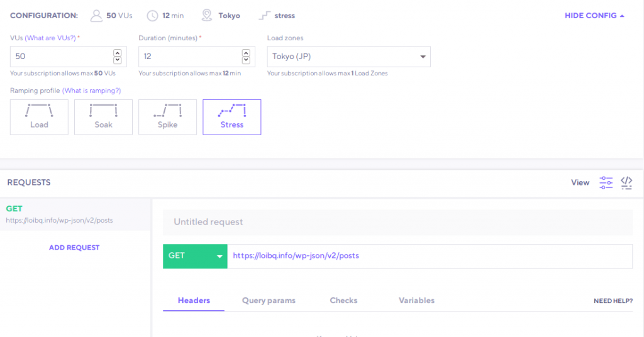The image size is (644, 337).
Task: Click the subscription max 1 Load Zones note
Action: coord(327,74)
